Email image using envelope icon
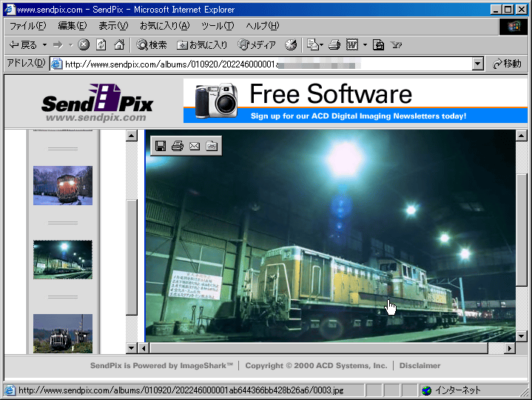 [x=195, y=146]
